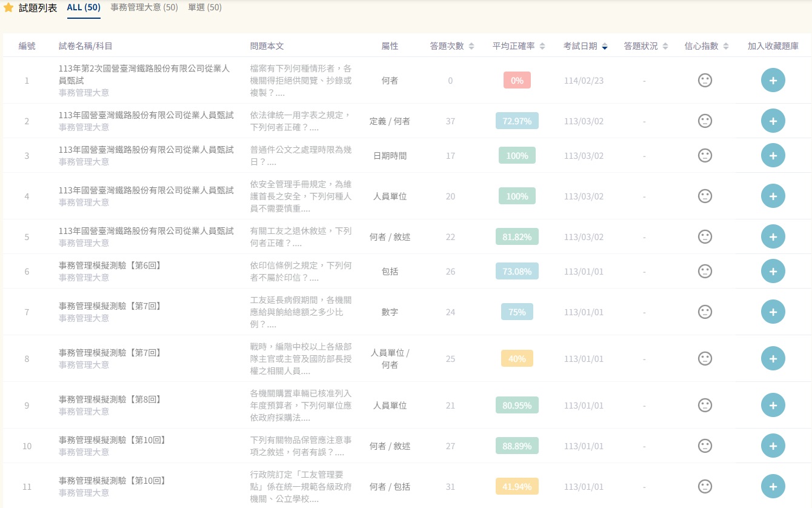Add question 2 to the collection with the plus button
This screenshot has width=812, height=508.
click(773, 121)
